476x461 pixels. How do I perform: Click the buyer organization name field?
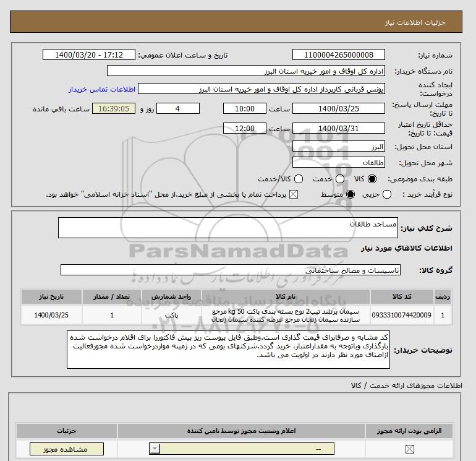point(246,71)
